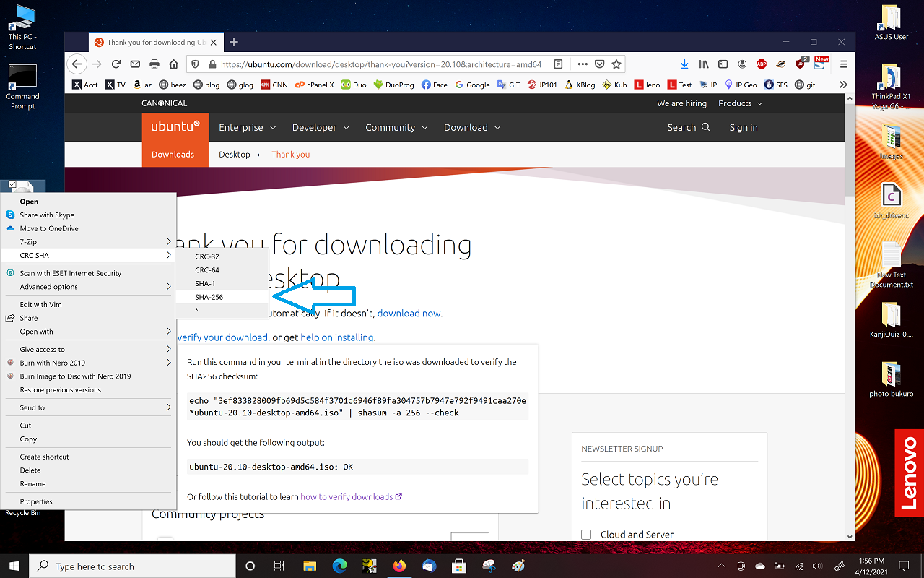The image size is (924, 578).
Task: Open how to verify downloads link
Action: tap(351, 496)
